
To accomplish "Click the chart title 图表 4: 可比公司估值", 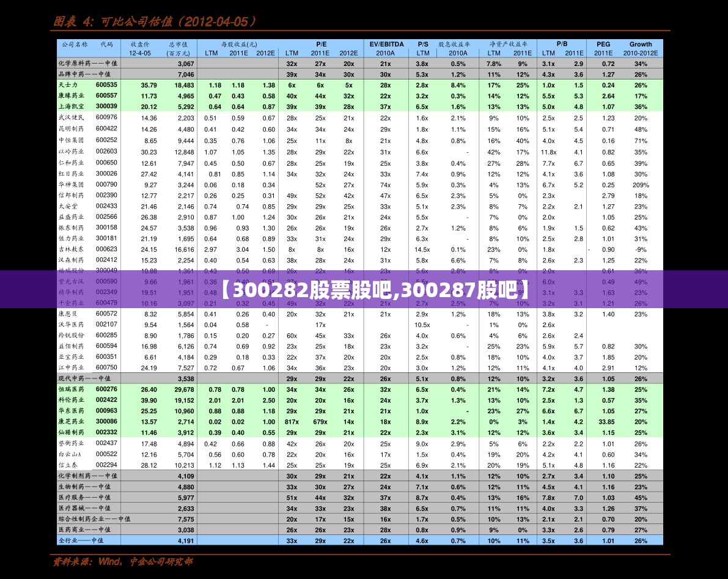I will coord(155,21).
